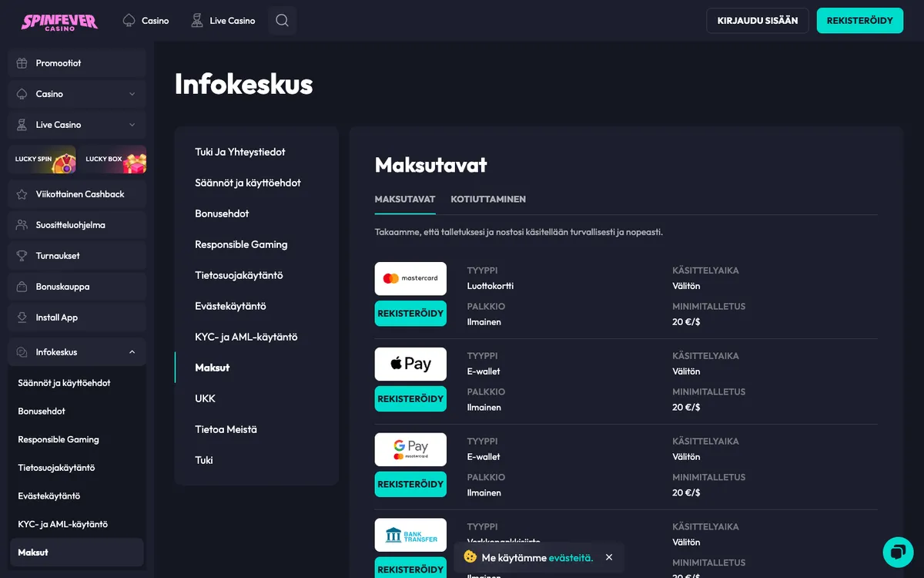Image resolution: width=924 pixels, height=578 pixels.
Task: Open Tietoa Meistä in info center menu
Action: coord(226,429)
